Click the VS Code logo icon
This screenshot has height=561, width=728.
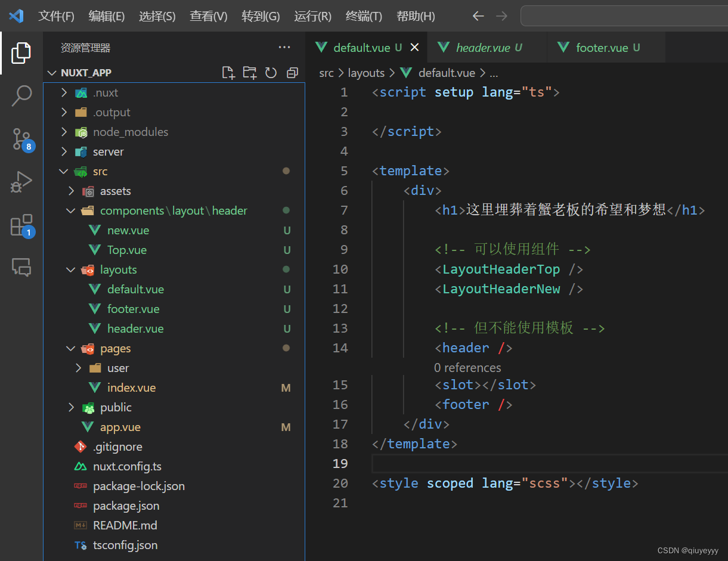point(16,16)
